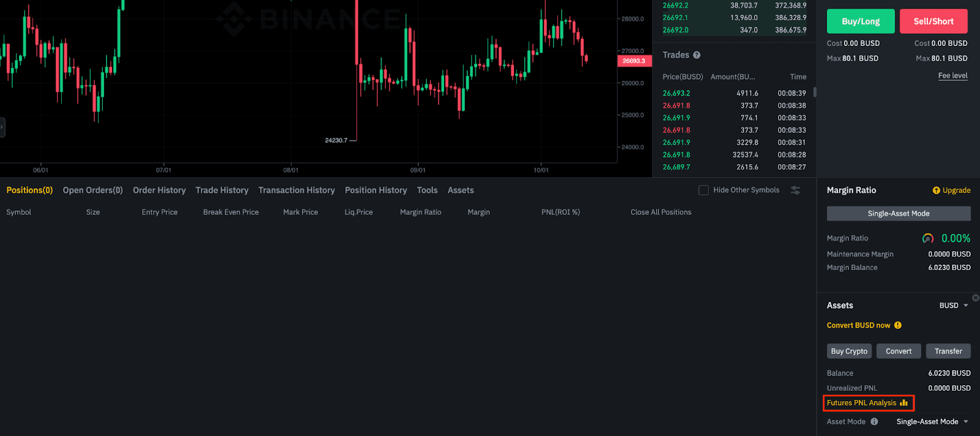Switch to the Positions(0) tab
The width and height of the screenshot is (980, 436).
[29, 190]
